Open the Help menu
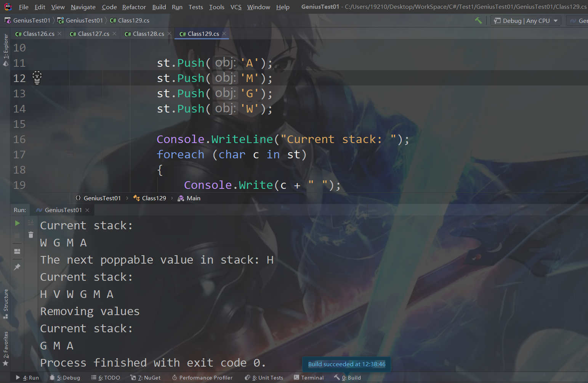Screen dimensions: 588x383 pyautogui.click(x=283, y=7)
